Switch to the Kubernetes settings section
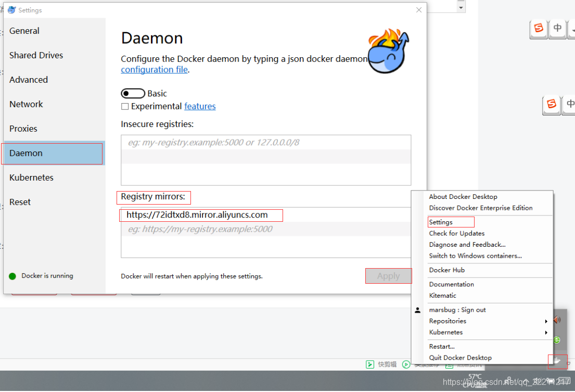 31,178
